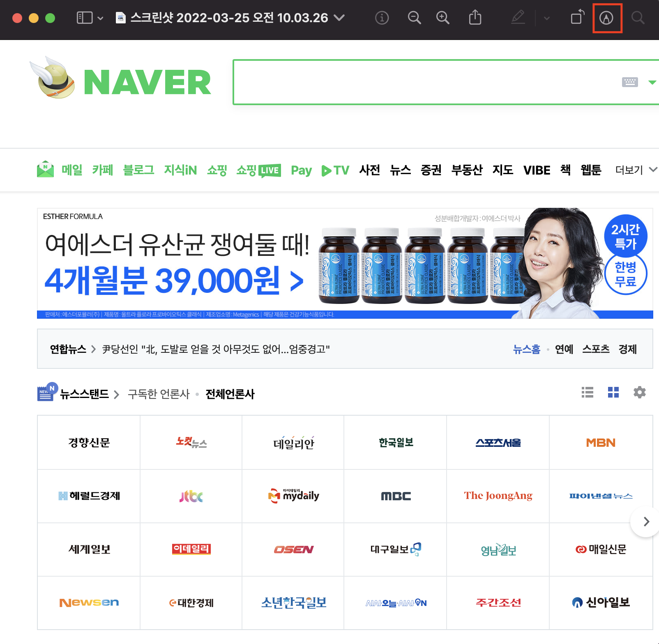Open 경향신문 publisher tile
This screenshot has height=644, width=659.
(89, 442)
